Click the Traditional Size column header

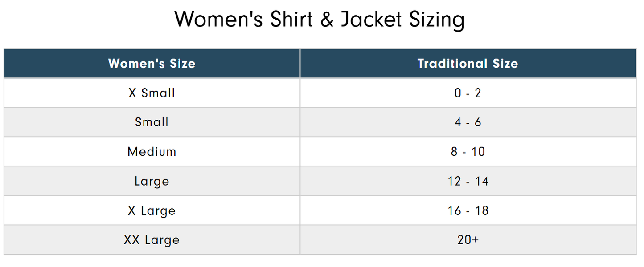[x=468, y=64]
